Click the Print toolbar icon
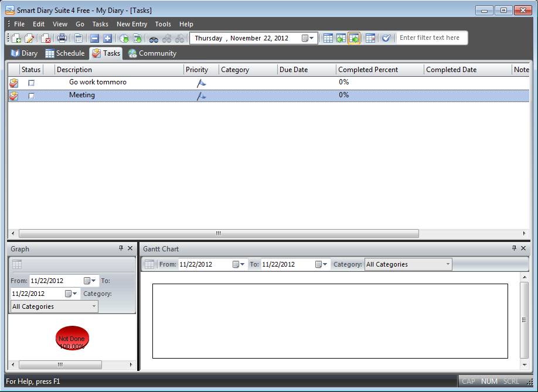Viewport: 538px width, 392px height. pyautogui.click(x=62, y=38)
